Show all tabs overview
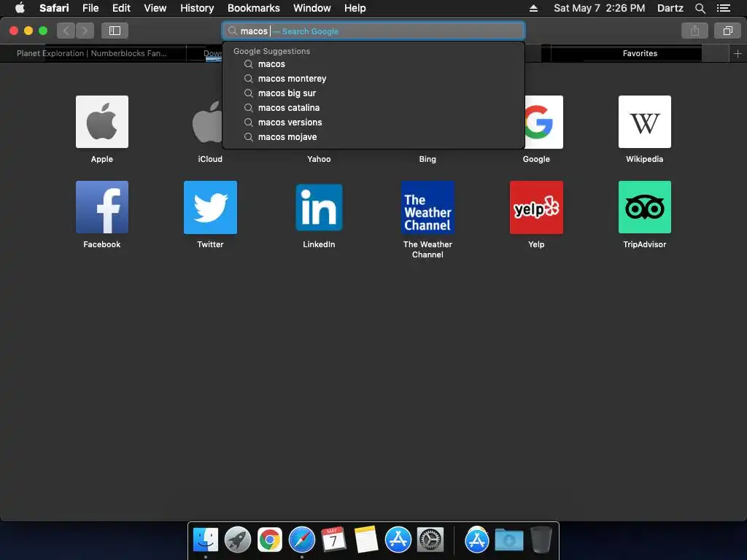 [727, 31]
